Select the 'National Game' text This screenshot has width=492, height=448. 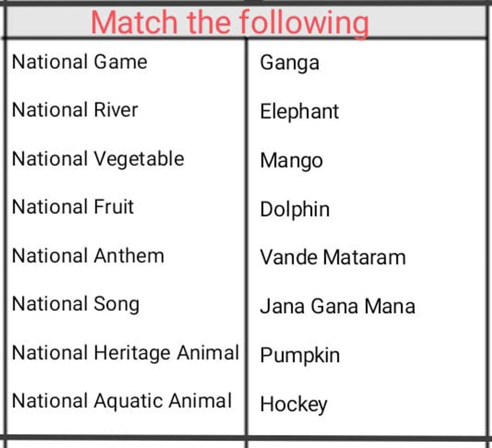pos(80,62)
